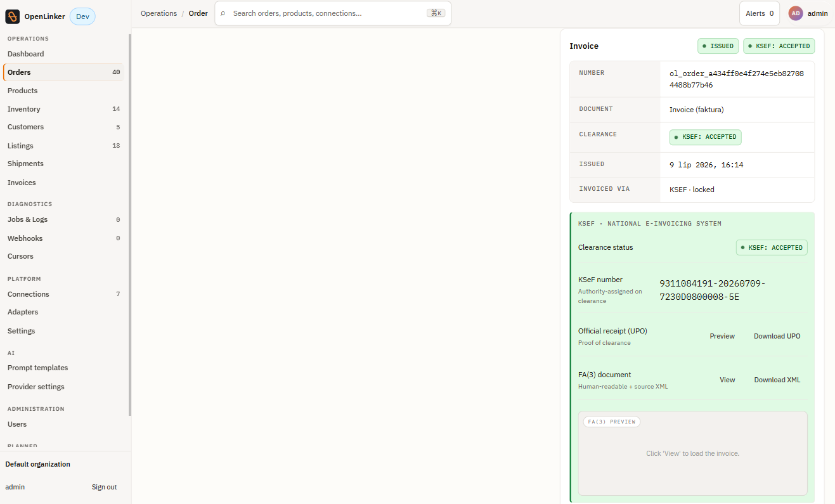Viewport: 835px width, 504px height.
Task: Click Download XML
Action: (x=777, y=380)
